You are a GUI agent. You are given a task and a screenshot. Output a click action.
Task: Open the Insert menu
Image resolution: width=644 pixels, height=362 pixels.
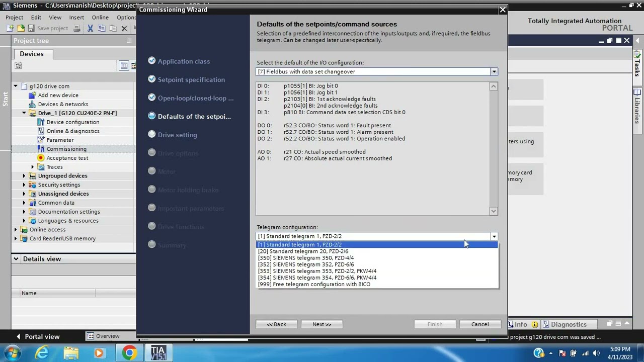76,17
